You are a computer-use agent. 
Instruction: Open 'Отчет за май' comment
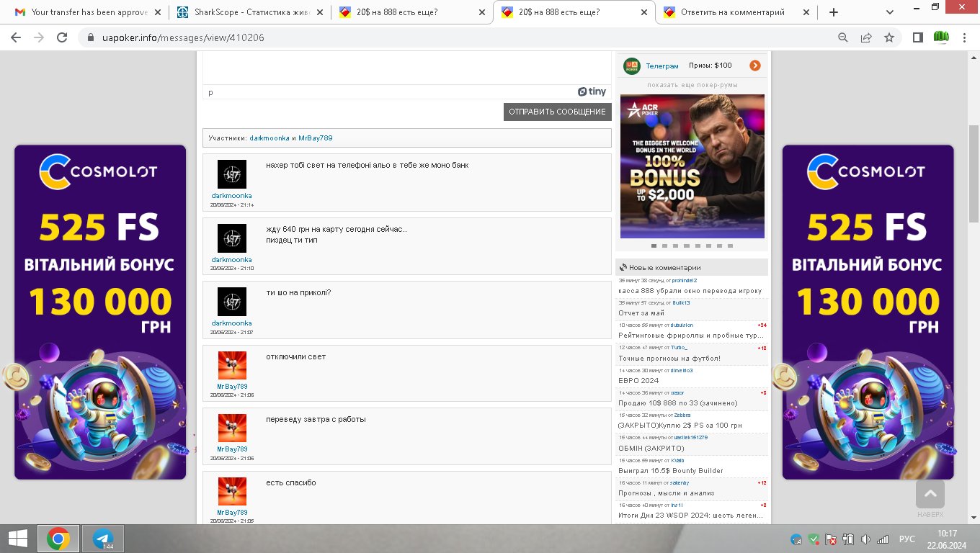[641, 313]
